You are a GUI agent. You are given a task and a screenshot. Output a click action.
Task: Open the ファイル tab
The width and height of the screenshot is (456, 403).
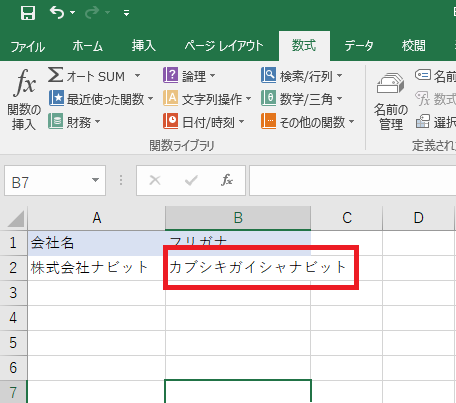point(28,46)
